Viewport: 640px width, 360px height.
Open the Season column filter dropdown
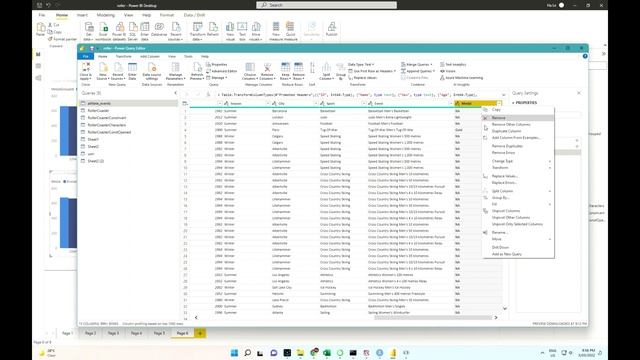tap(267, 104)
